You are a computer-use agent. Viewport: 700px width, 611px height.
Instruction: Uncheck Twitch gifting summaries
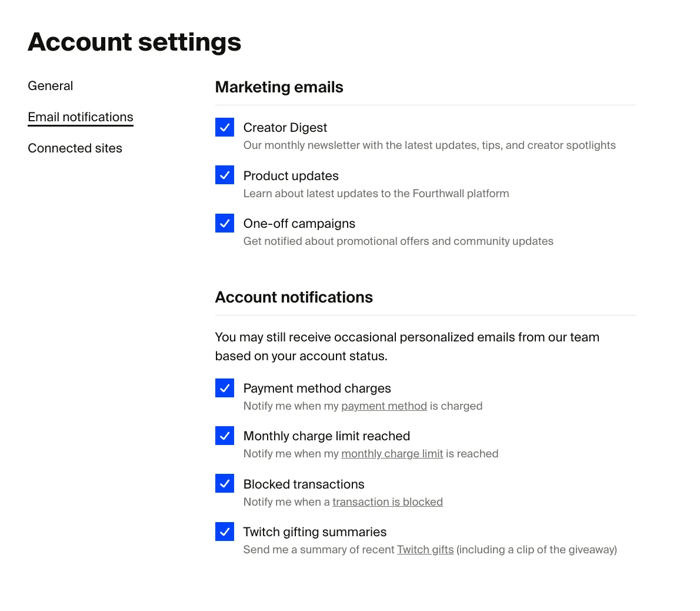click(x=224, y=531)
